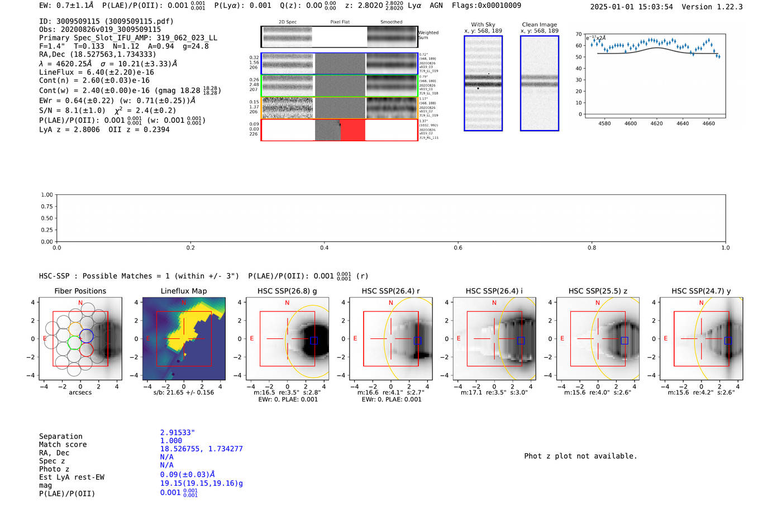
Task: Click the 'Obs: 20200826v019_3009509115' line
Action: 100,30
